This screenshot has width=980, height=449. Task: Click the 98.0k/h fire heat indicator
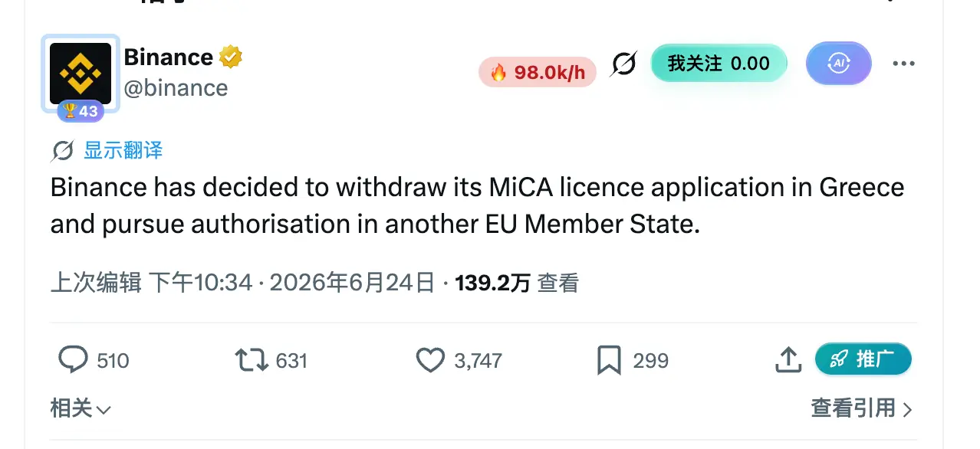(538, 72)
